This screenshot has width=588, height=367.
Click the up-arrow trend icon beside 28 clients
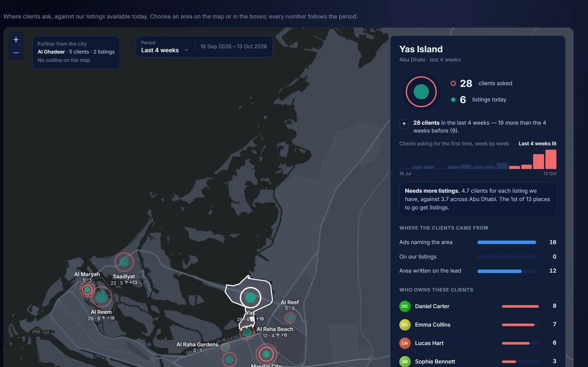coord(404,124)
